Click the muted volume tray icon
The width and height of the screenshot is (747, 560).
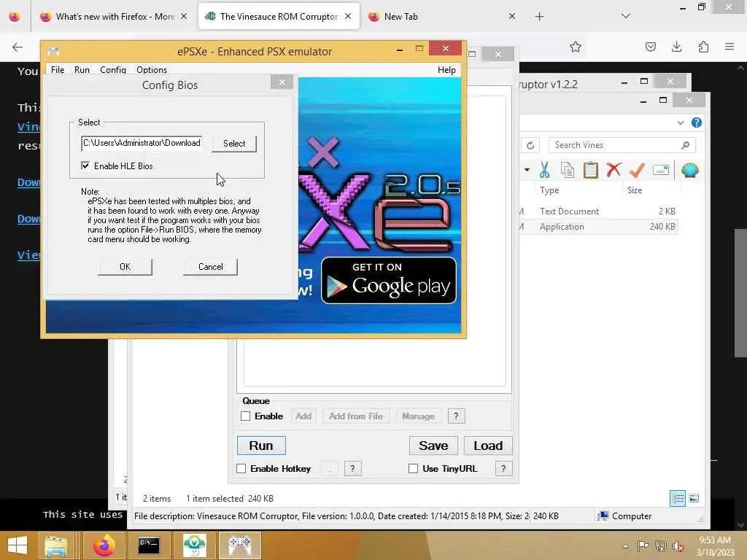click(678, 546)
